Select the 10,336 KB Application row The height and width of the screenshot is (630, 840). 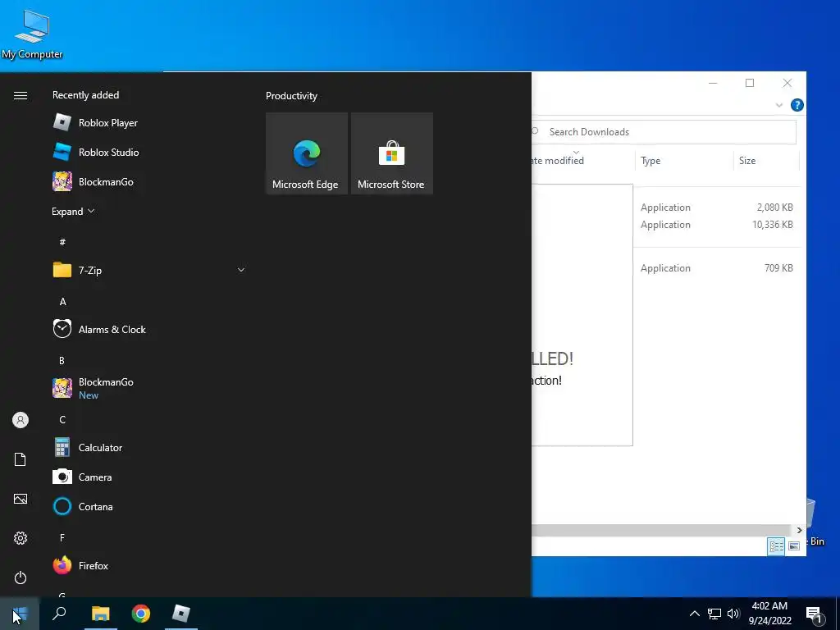point(717,225)
